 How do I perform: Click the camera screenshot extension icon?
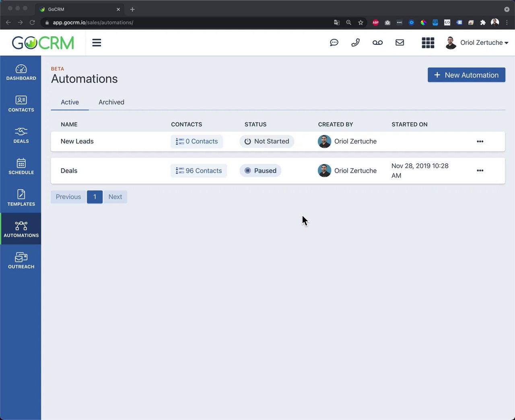(387, 23)
